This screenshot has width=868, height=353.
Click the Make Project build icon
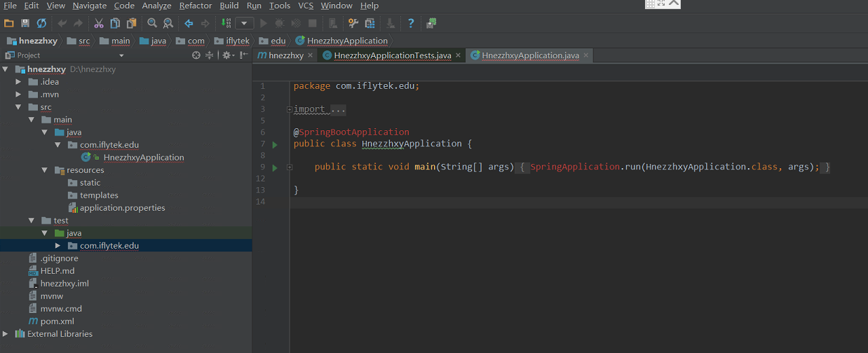(x=226, y=23)
